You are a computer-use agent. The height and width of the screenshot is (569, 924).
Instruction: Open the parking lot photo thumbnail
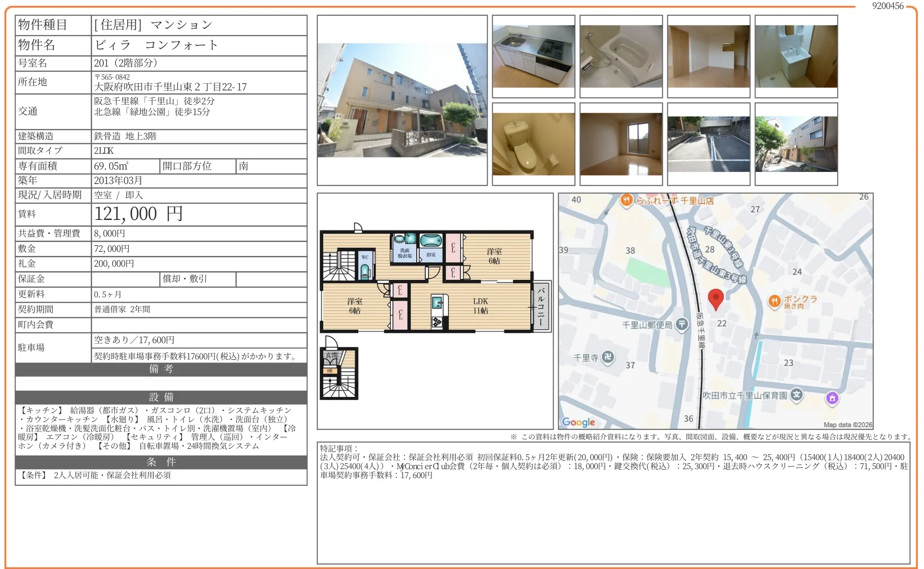point(708,144)
